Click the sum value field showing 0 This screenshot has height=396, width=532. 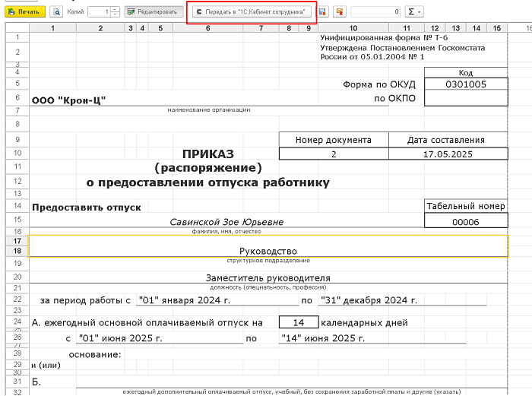click(x=376, y=12)
